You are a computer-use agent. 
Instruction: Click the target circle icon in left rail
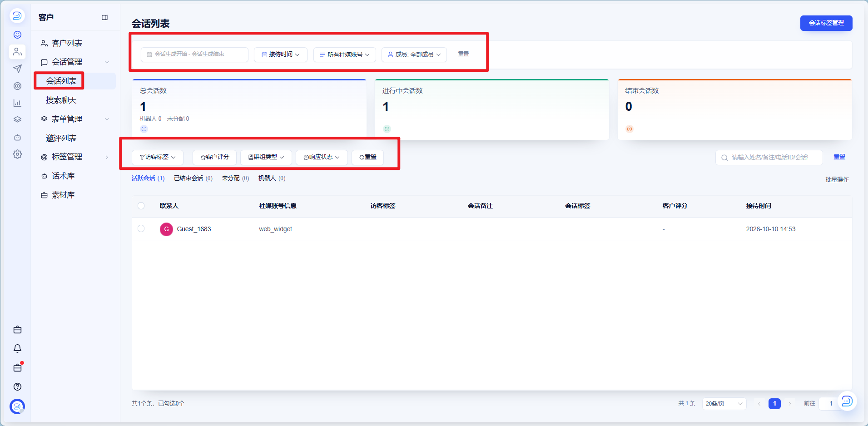point(17,86)
